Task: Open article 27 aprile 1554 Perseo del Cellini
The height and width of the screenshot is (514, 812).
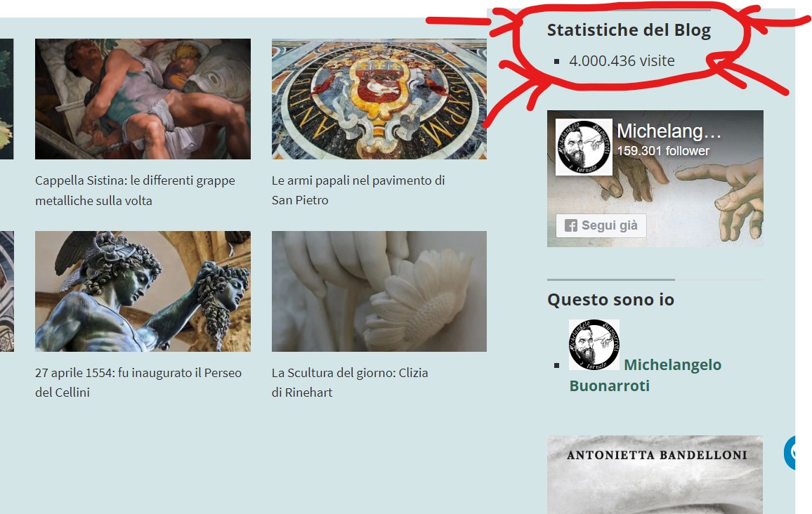Action: [x=138, y=383]
